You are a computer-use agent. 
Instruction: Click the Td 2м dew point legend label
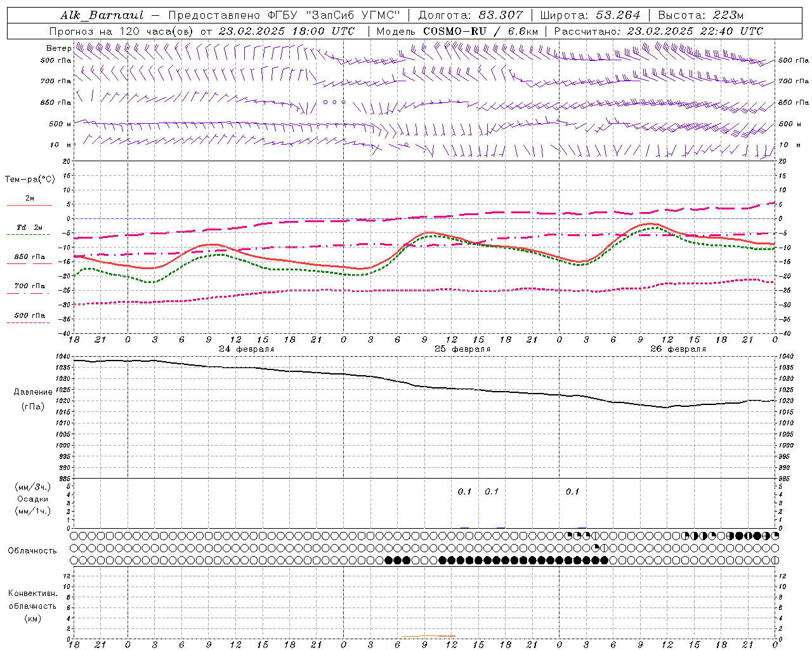pos(30,227)
